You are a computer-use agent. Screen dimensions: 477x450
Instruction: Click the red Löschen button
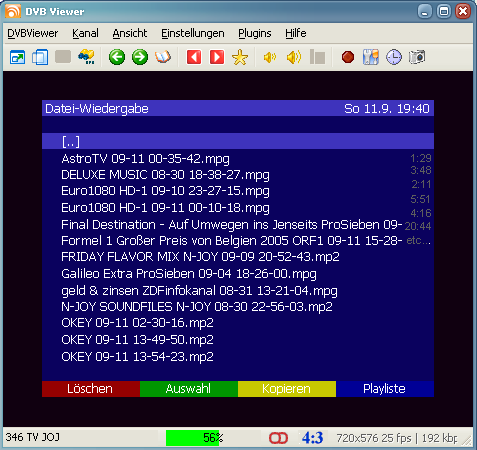coord(91,389)
